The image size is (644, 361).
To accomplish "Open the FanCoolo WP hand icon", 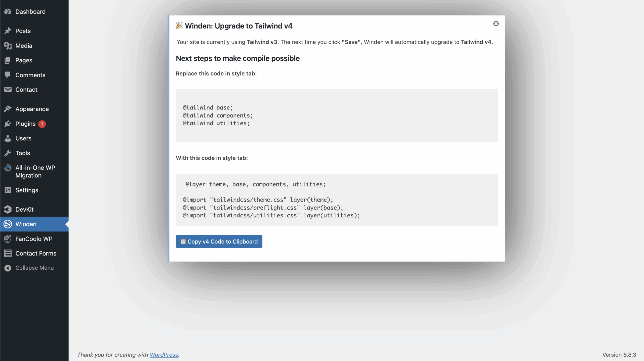I will point(8,239).
